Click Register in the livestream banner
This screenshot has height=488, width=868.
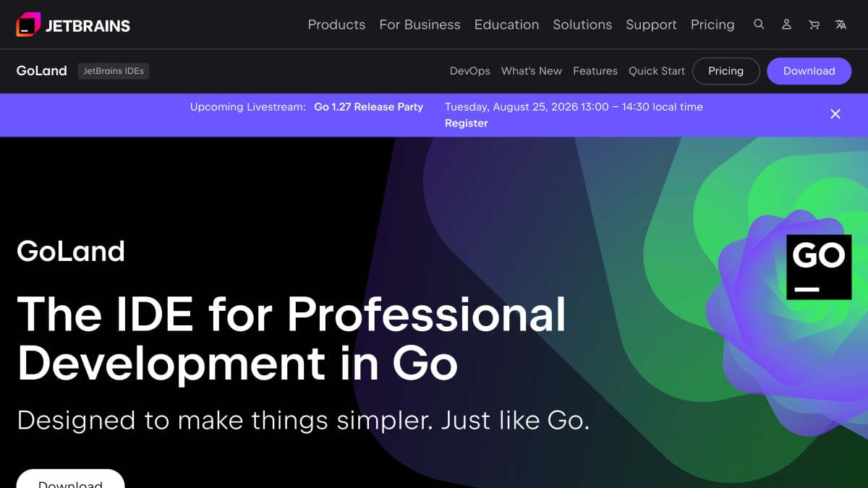point(467,124)
